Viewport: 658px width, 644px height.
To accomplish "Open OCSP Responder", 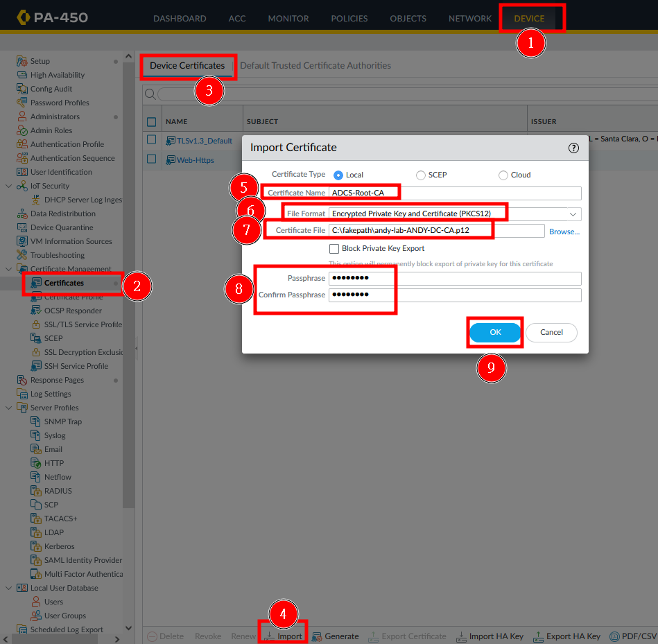I will (x=73, y=311).
